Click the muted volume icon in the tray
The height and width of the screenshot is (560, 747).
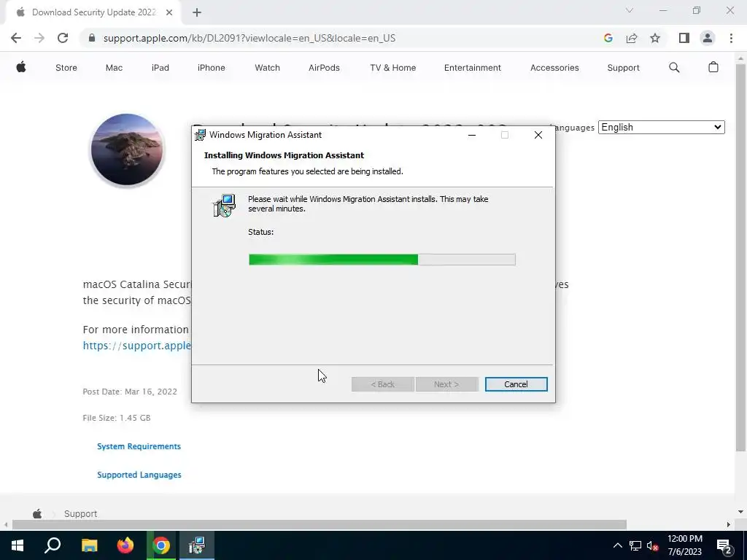[x=653, y=545]
